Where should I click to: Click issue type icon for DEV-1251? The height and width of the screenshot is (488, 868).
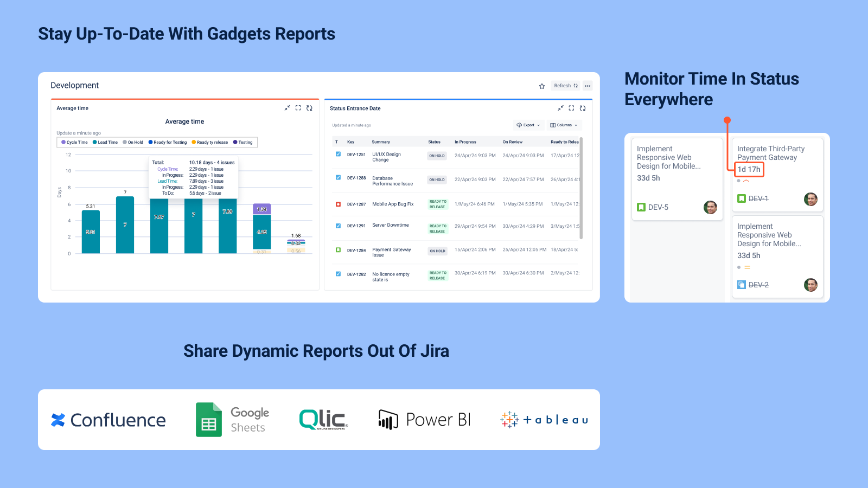[338, 154]
